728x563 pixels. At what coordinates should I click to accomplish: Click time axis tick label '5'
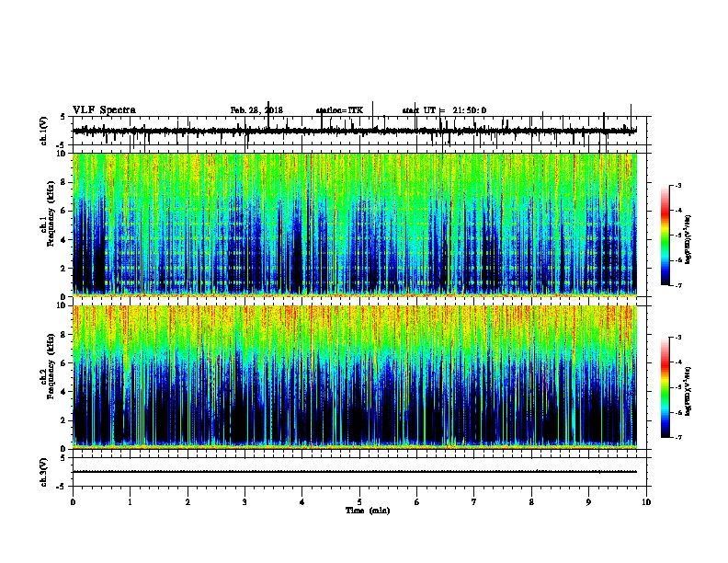(359, 502)
